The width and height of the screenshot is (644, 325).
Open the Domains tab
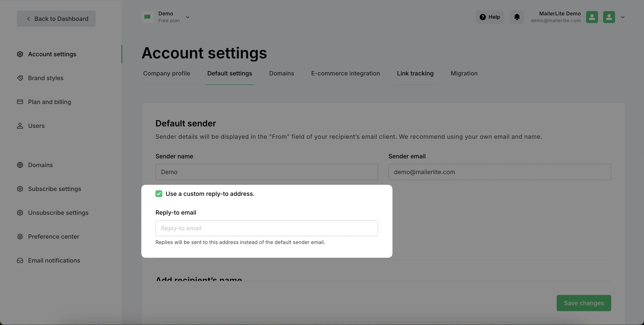[282, 73]
